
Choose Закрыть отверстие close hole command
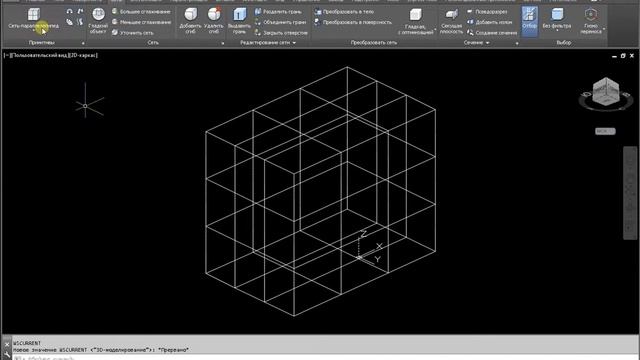coord(281,33)
